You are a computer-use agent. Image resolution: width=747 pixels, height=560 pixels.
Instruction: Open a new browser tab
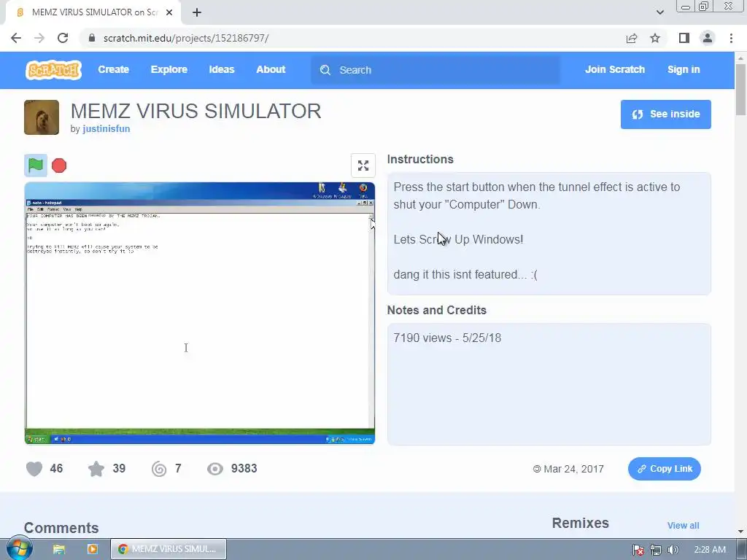point(197,12)
